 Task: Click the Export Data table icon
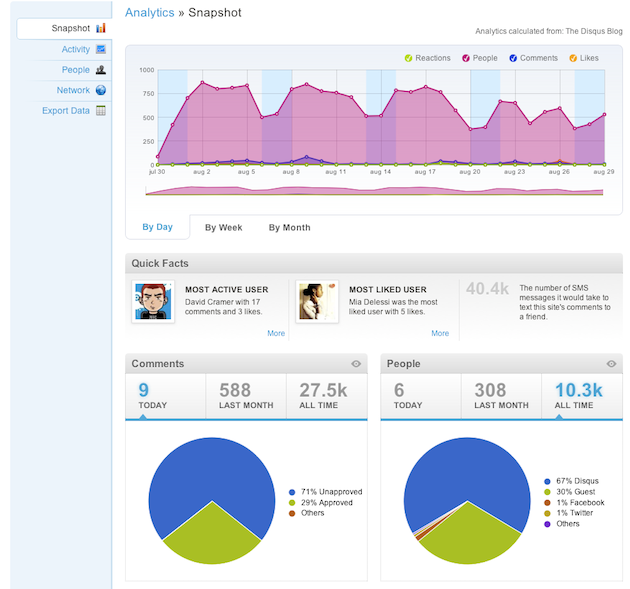point(101,111)
